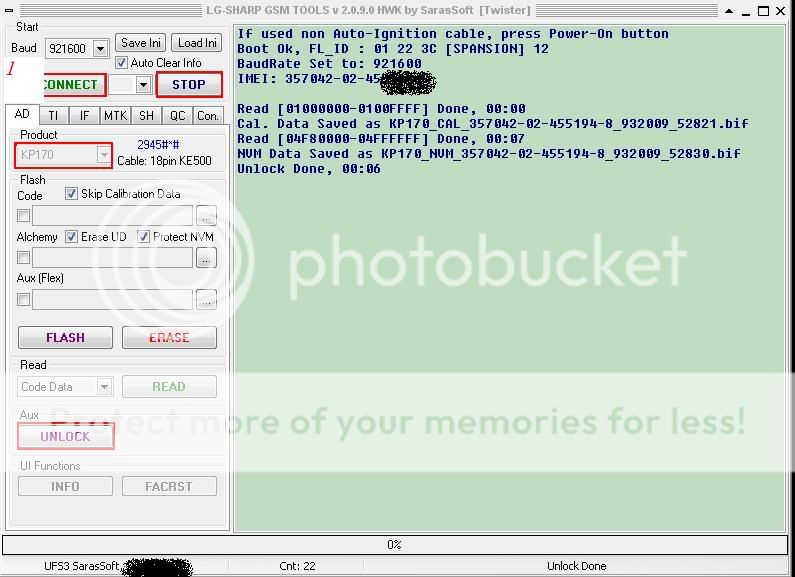The height and width of the screenshot is (577, 795).
Task: Switch to the TI tab
Action: click(53, 116)
